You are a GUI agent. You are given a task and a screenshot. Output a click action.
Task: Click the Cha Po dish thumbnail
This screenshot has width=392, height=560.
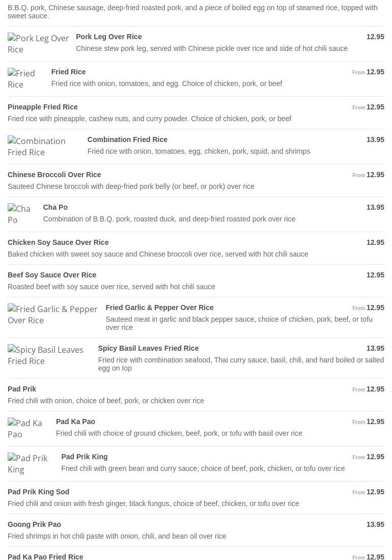click(x=22, y=214)
